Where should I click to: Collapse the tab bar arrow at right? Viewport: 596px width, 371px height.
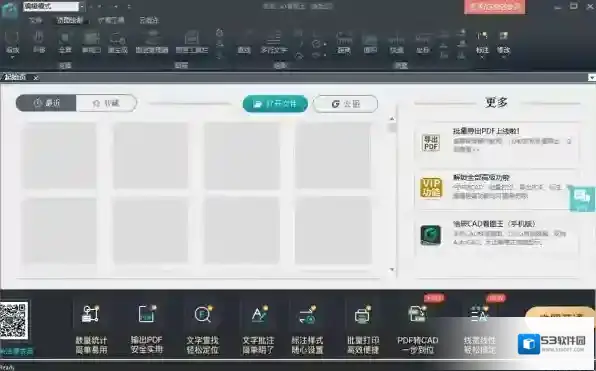coord(591,78)
